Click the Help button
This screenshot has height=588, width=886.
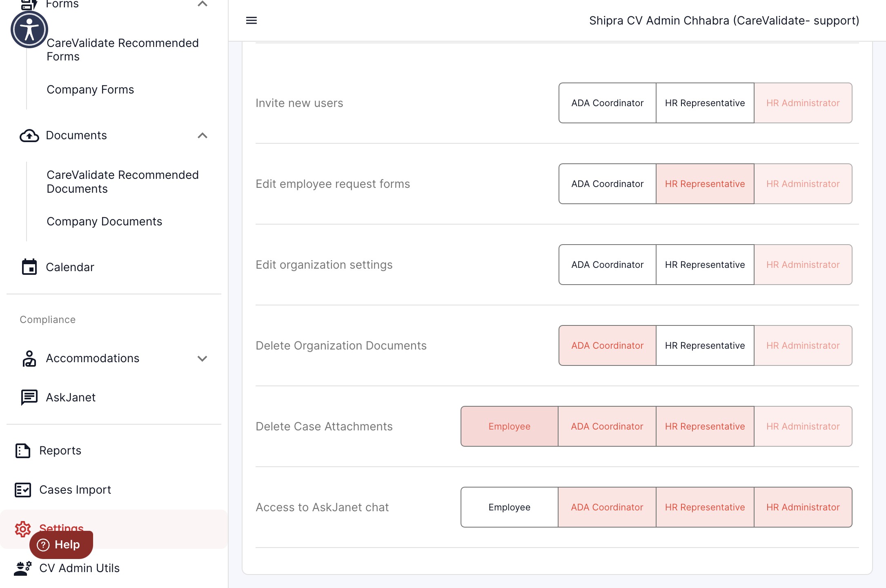[x=61, y=545]
